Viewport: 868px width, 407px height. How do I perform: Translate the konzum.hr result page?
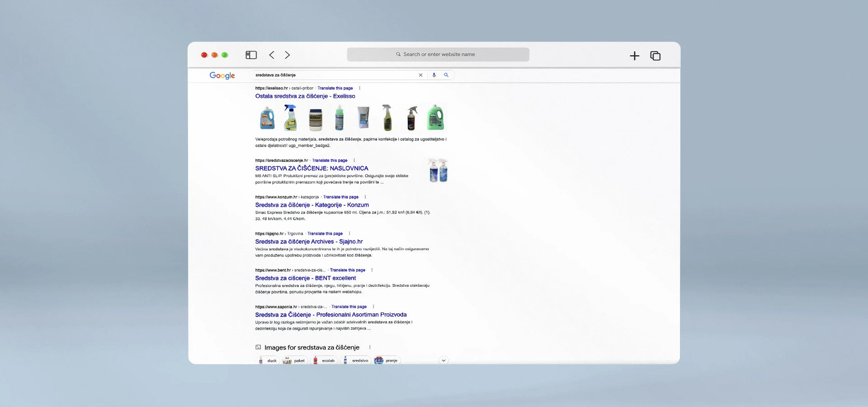[x=341, y=197]
